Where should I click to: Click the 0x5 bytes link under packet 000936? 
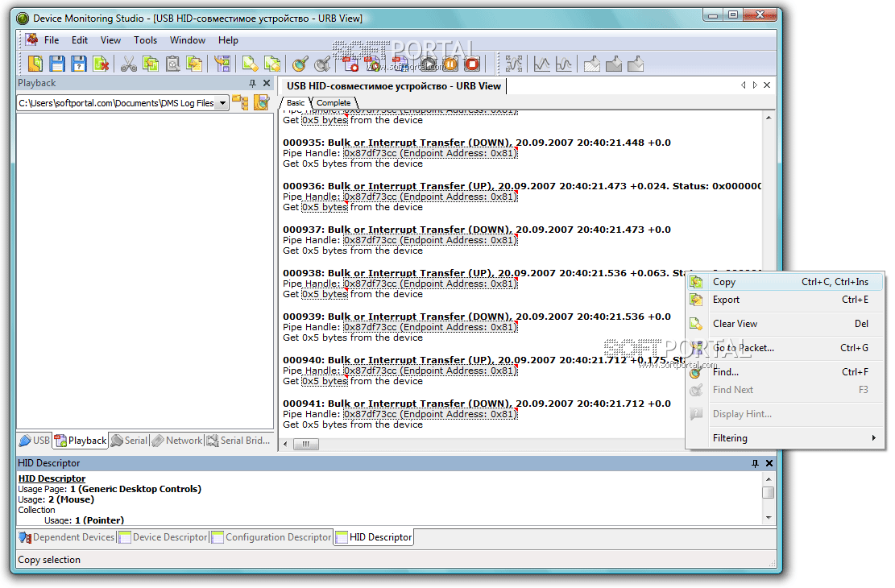[x=325, y=207]
